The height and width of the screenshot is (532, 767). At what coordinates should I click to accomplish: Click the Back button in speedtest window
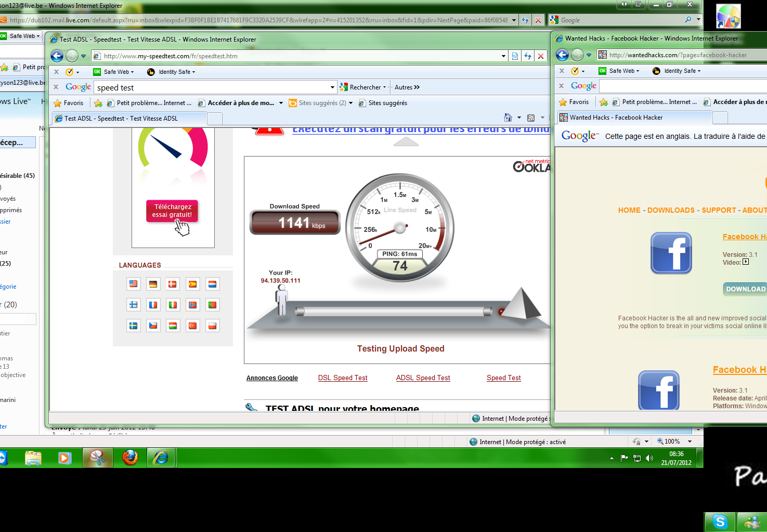click(57, 56)
